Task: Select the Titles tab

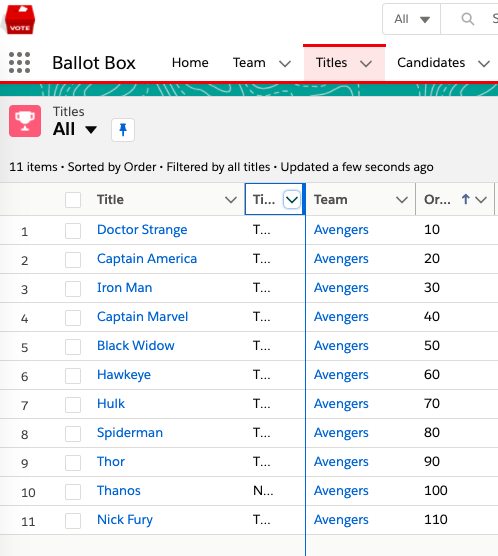Action: (331, 63)
